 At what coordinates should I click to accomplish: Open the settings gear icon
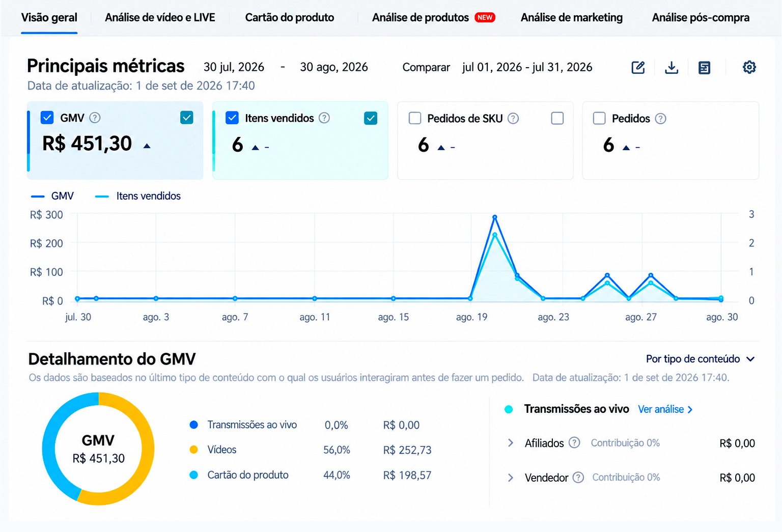[749, 67]
